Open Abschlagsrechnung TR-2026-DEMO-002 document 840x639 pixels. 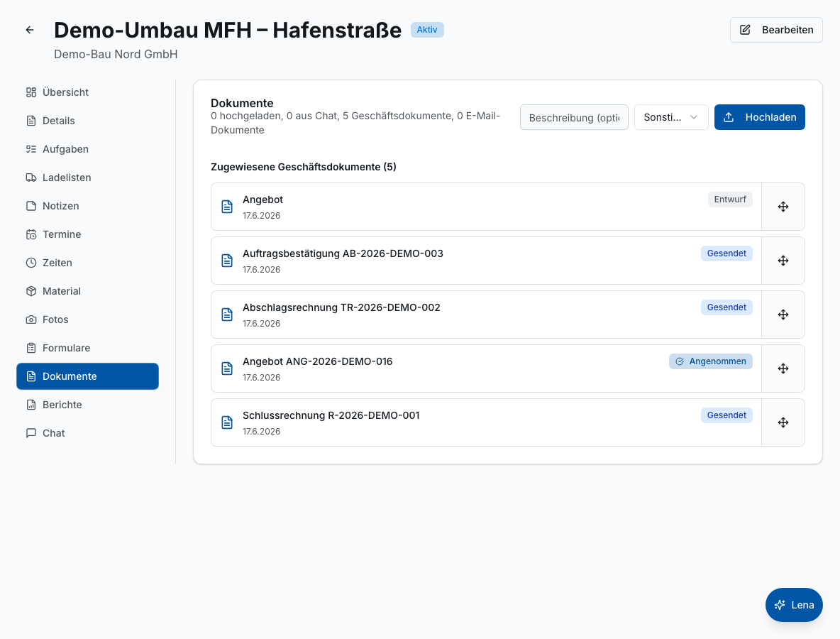486,315
